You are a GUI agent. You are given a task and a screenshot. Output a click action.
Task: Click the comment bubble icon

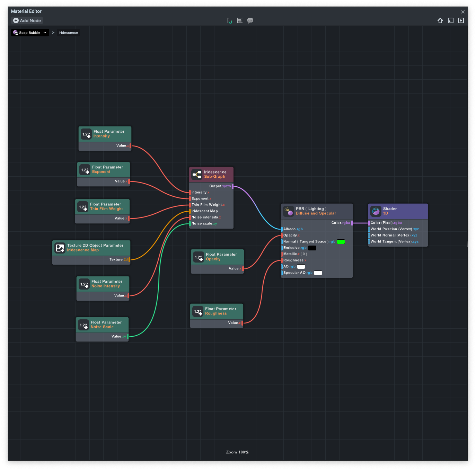coord(250,20)
